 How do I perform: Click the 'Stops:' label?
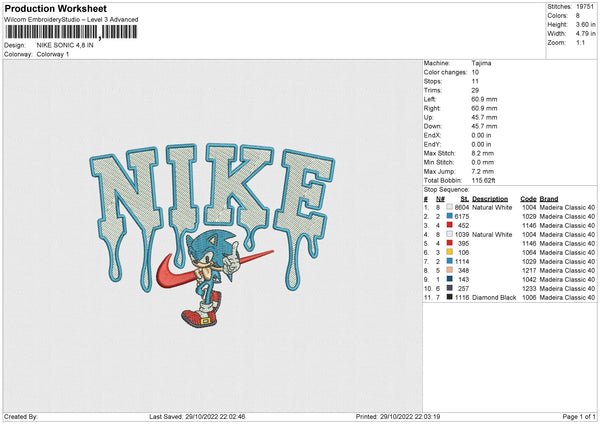pyautogui.click(x=433, y=81)
